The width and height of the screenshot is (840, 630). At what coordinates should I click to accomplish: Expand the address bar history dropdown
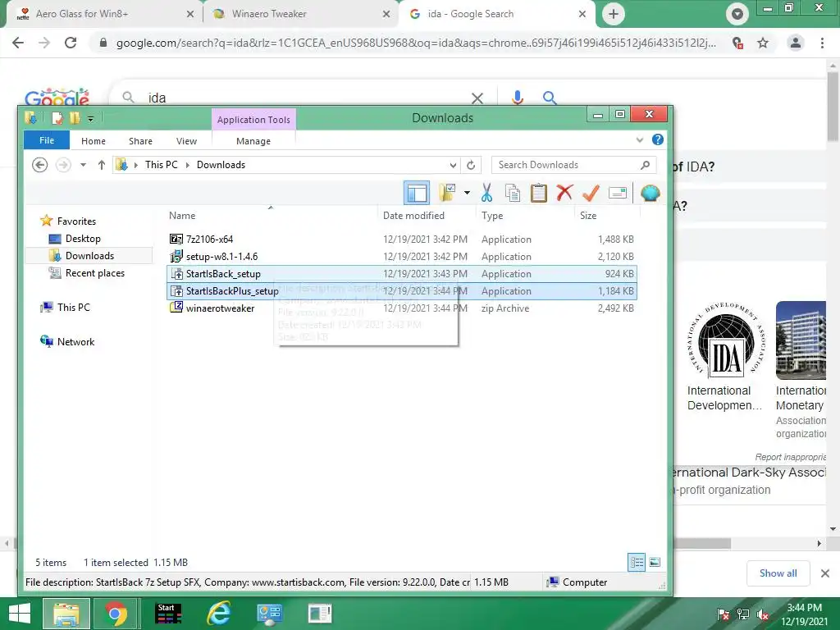point(453,165)
